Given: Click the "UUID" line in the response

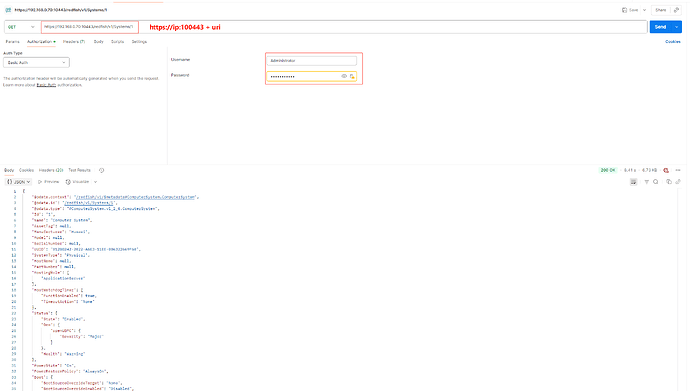Looking at the screenshot, I should 86,249.
